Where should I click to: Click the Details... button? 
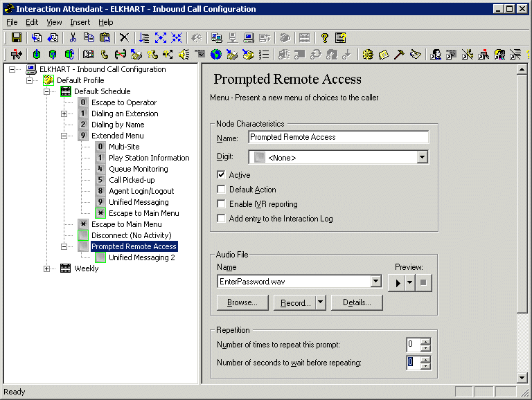pos(357,302)
